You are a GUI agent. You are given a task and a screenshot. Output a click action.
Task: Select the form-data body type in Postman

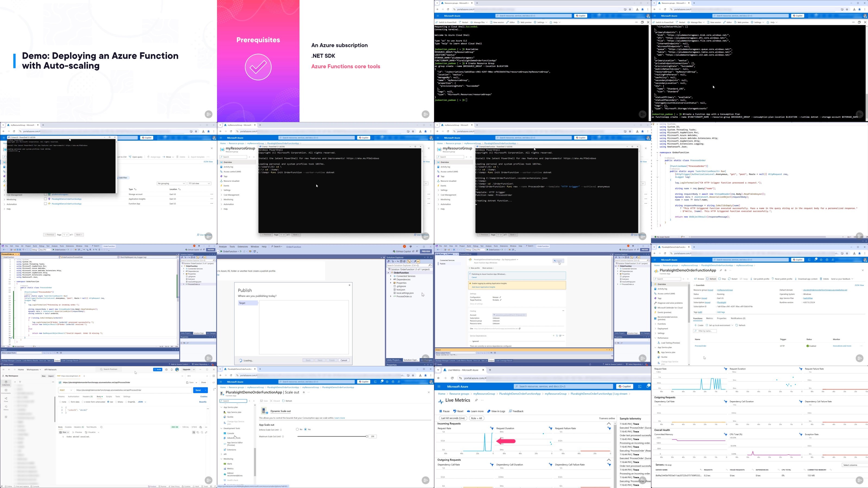[x=74, y=402]
